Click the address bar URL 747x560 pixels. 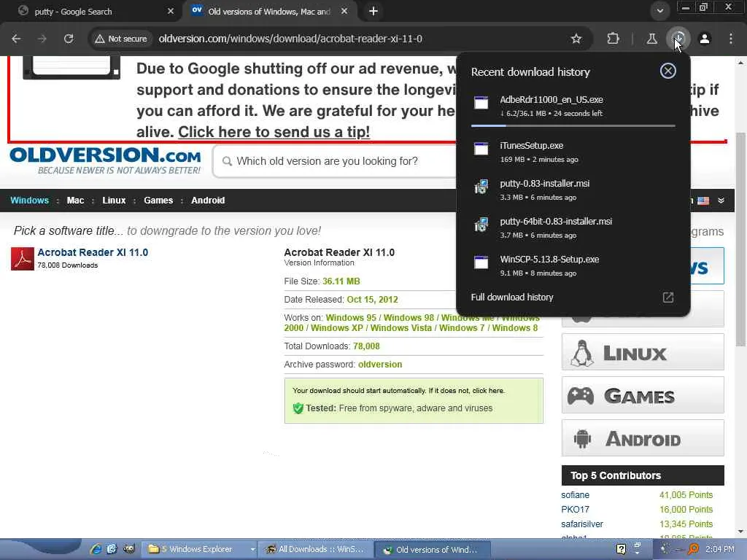[290, 39]
